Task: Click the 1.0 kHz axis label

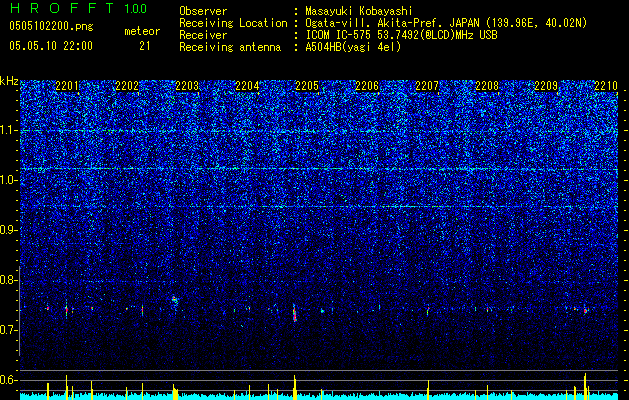Action: pos(8,180)
